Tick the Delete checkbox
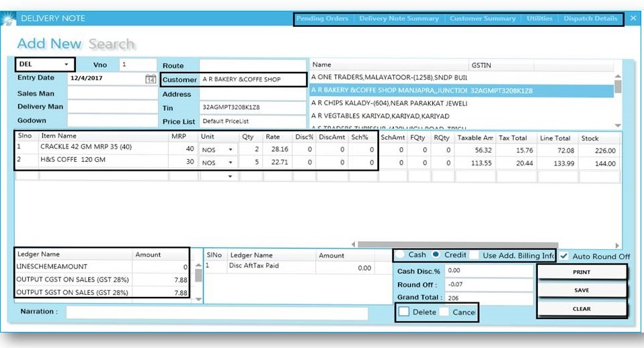The image size is (644, 348). 404,312
